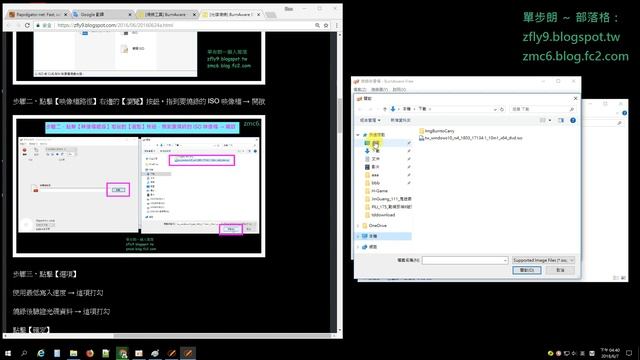
Task: Open taskbar search magnifier
Action: (x=24, y=353)
